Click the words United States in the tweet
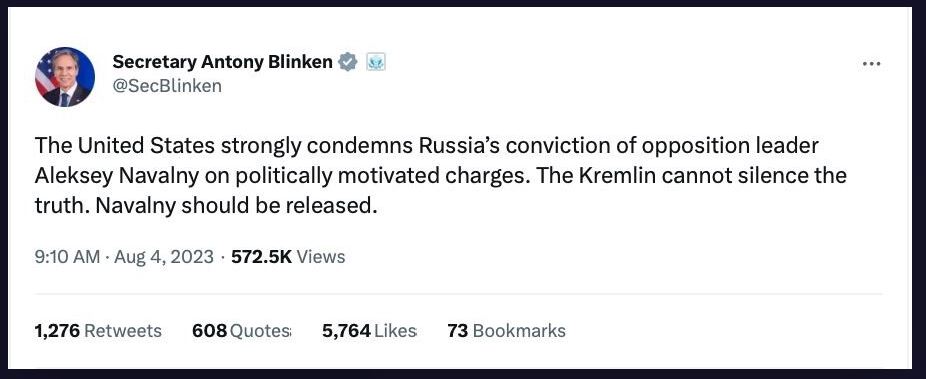This screenshot has height=379, width=926. pyautogui.click(x=146, y=146)
